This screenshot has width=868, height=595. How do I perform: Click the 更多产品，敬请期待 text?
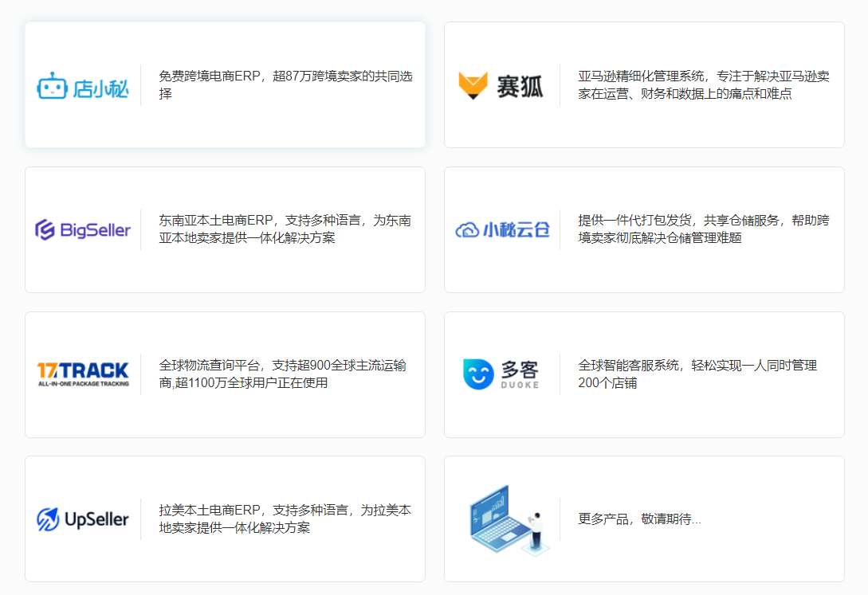[x=639, y=519]
